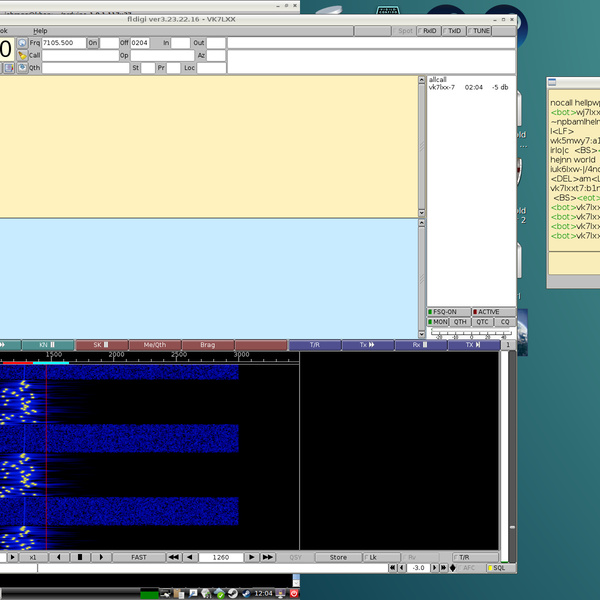This screenshot has height=600, width=600.
Task: Select vk7lxx-7 entry in heard list
Action: [x=441, y=88]
